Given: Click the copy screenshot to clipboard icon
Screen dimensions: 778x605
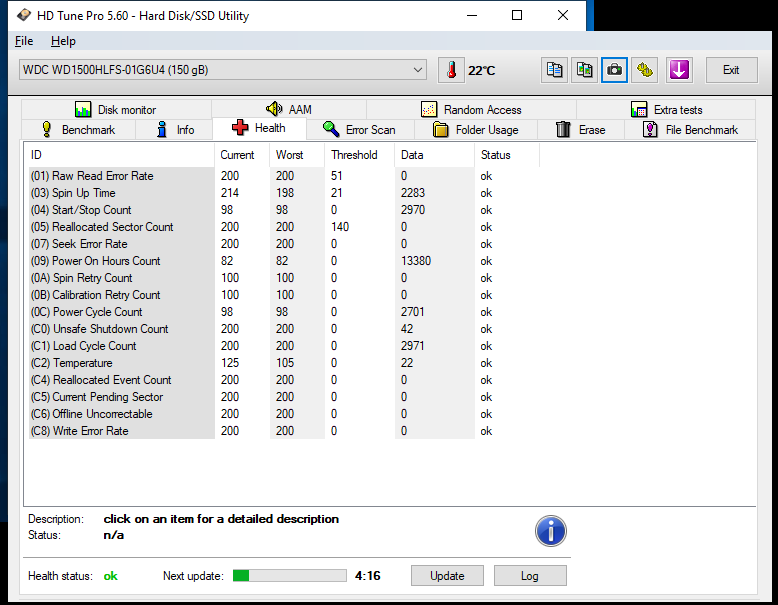Looking at the screenshot, I should click(584, 70).
